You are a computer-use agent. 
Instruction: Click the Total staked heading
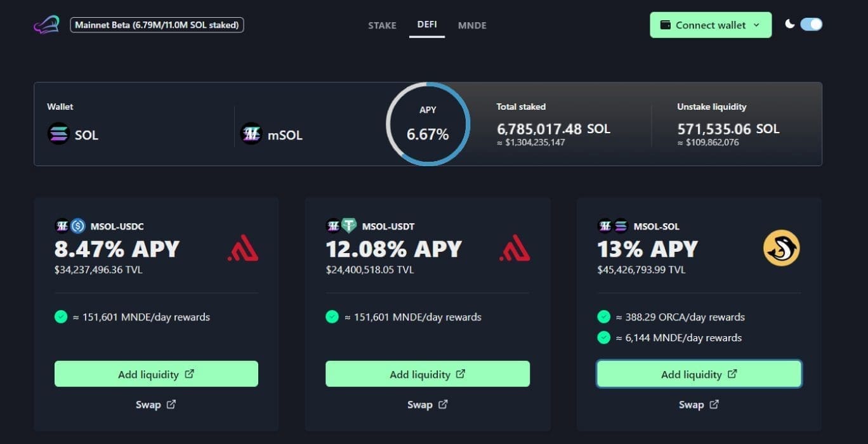coord(521,107)
